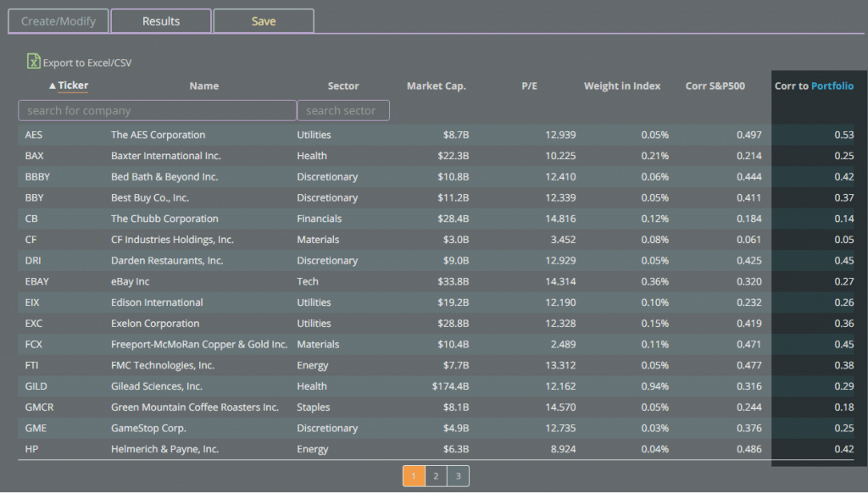This screenshot has width=868, height=493.
Task: Select The Chubb Corporation name
Action: coord(165,219)
